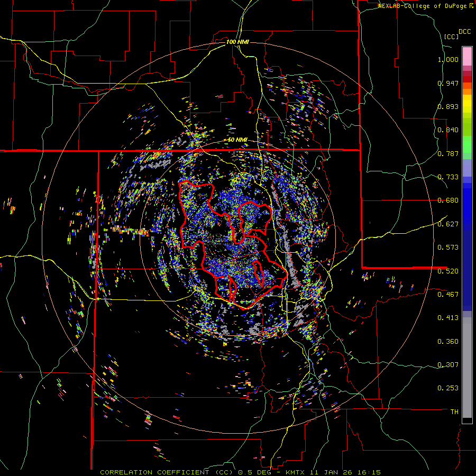Screen dimensions: 476x476
Task: Click the 0.787 legend value
Action: (x=448, y=153)
